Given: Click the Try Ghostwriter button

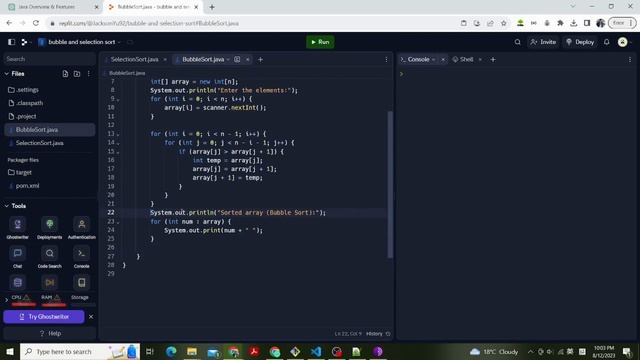Looking at the screenshot, I should tap(44, 317).
